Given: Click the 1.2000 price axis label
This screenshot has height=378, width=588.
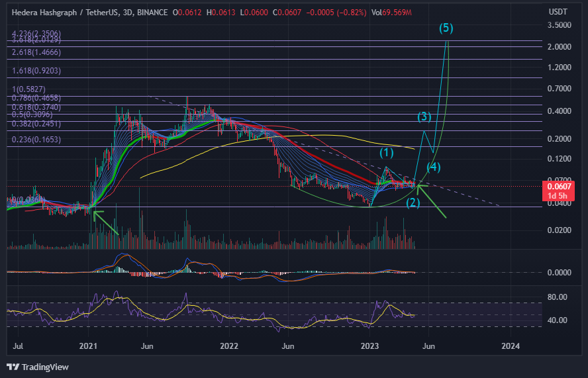Looking at the screenshot, I should pyautogui.click(x=559, y=67).
